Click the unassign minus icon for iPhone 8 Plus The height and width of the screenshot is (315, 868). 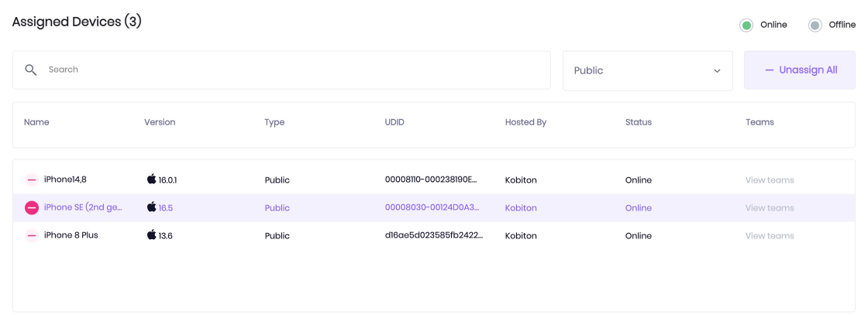pyautogui.click(x=32, y=235)
